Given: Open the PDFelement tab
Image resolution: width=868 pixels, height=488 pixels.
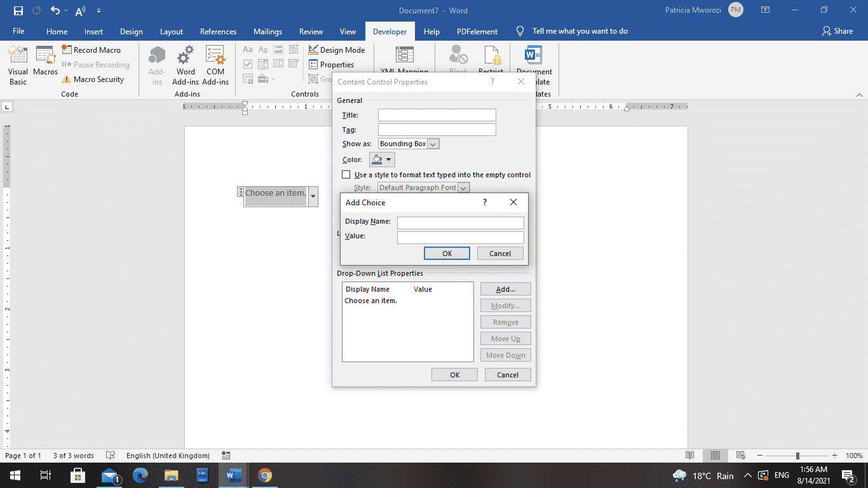Looking at the screenshot, I should (x=477, y=30).
